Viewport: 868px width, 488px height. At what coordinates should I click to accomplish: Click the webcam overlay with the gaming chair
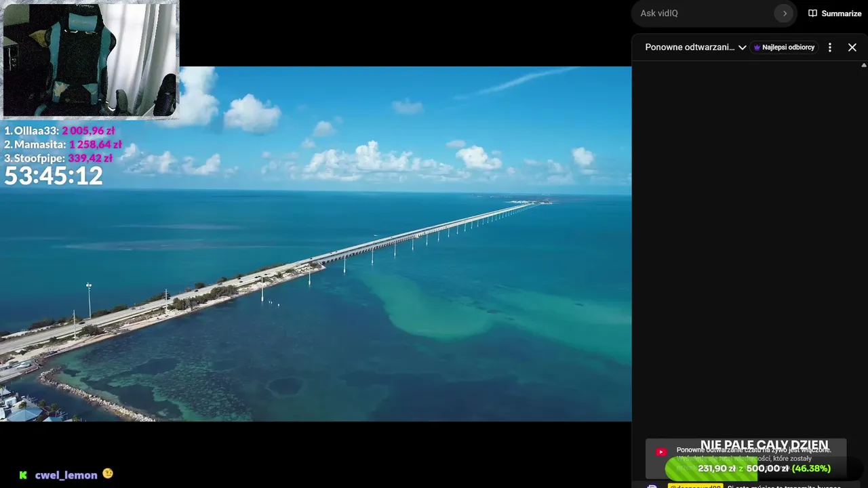pos(90,60)
